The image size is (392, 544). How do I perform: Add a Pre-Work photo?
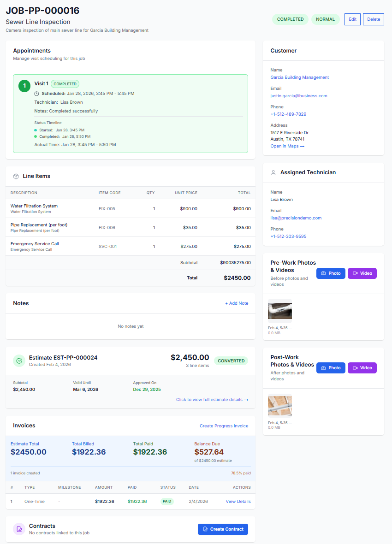330,273
